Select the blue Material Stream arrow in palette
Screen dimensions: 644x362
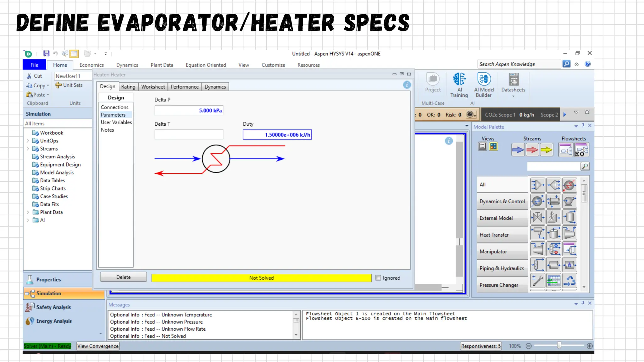518,150
